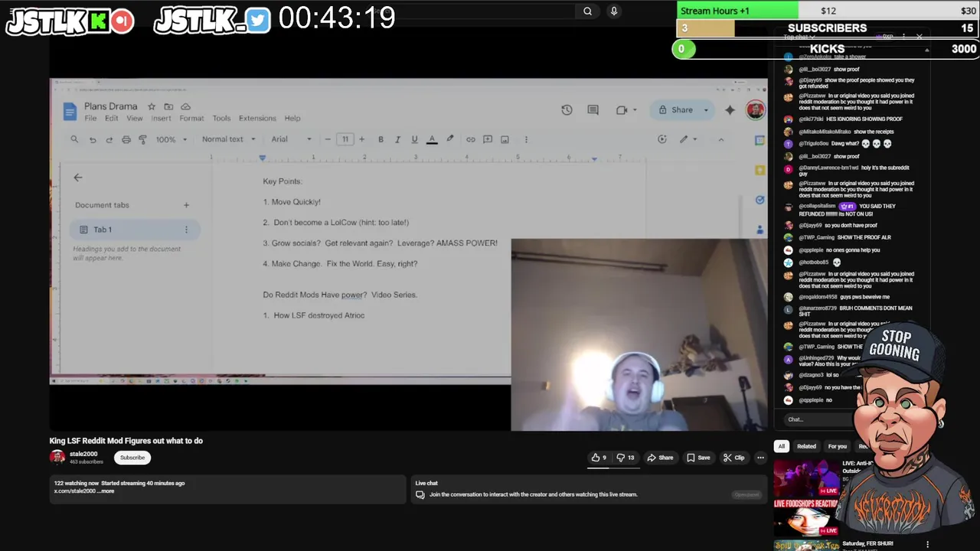Select Tab 1 in document tabs
980x551 pixels.
coord(135,230)
